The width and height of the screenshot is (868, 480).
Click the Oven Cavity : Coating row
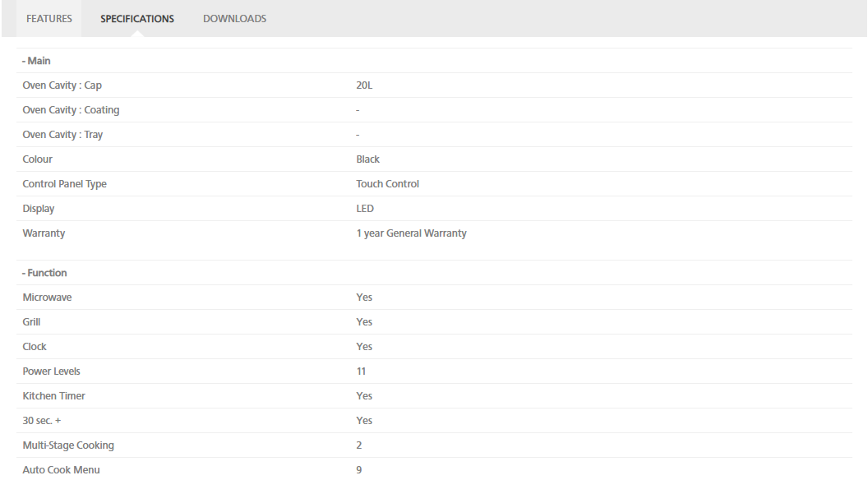click(435, 110)
